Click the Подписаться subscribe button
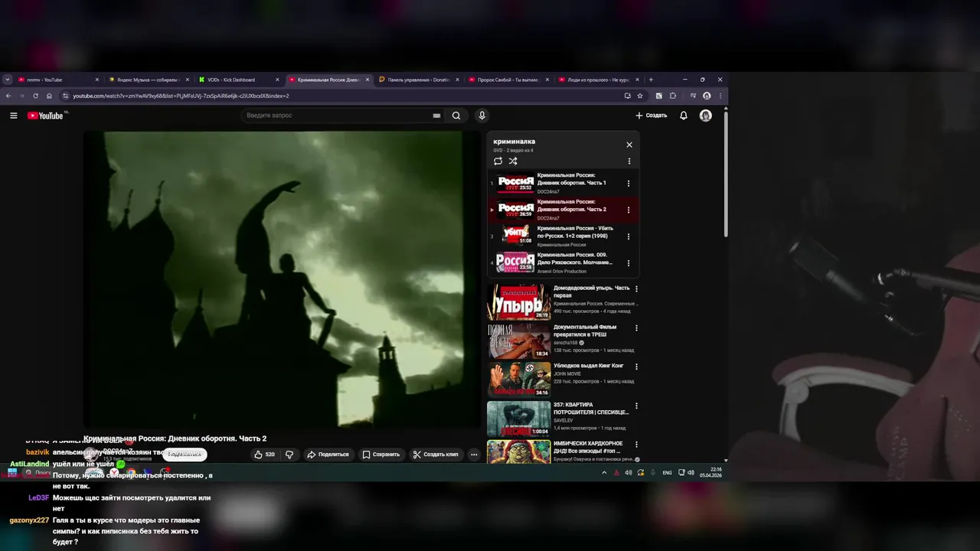This screenshot has width=980, height=551. (185, 455)
